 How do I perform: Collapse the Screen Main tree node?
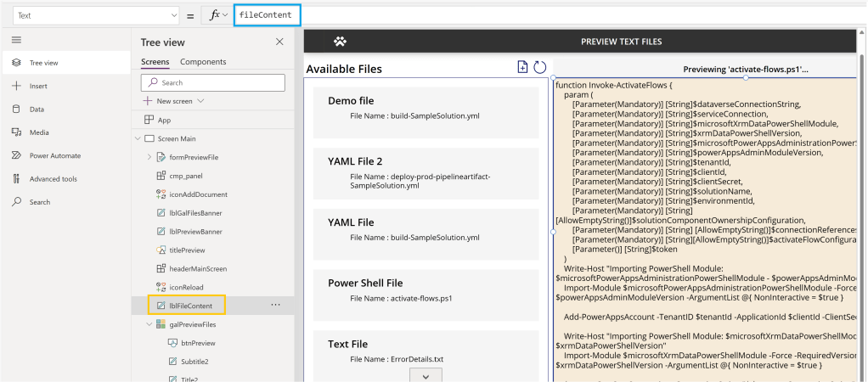pyautogui.click(x=137, y=138)
